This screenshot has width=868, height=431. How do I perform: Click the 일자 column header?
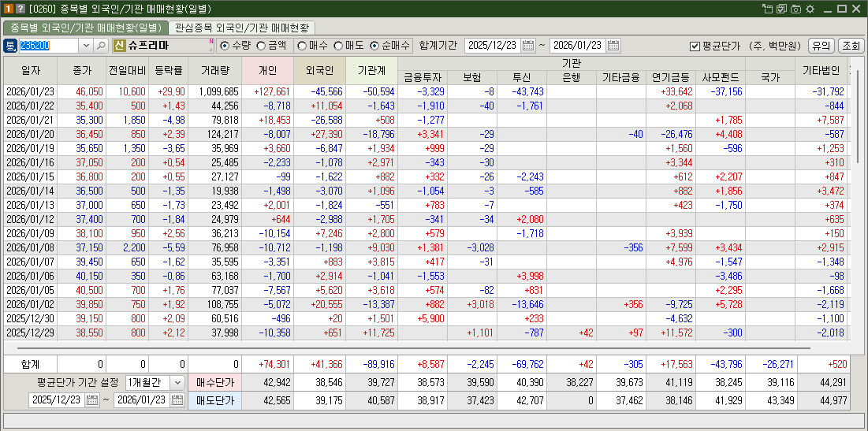click(x=31, y=71)
